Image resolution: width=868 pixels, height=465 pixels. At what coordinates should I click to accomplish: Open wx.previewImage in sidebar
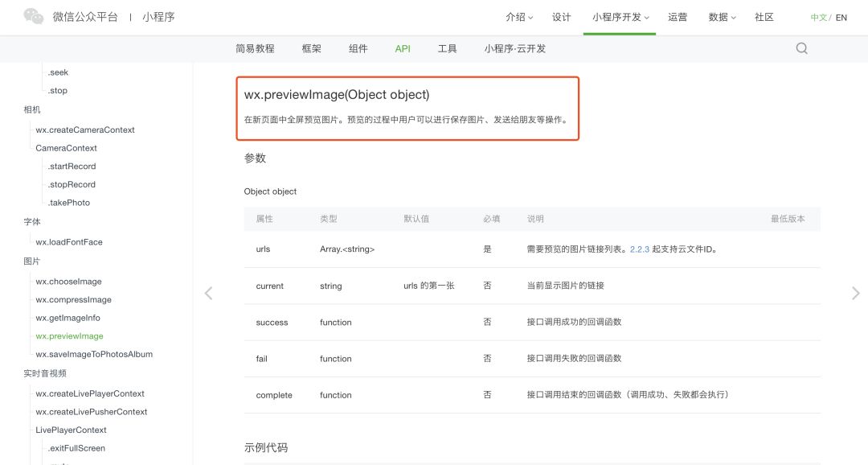[70, 336]
